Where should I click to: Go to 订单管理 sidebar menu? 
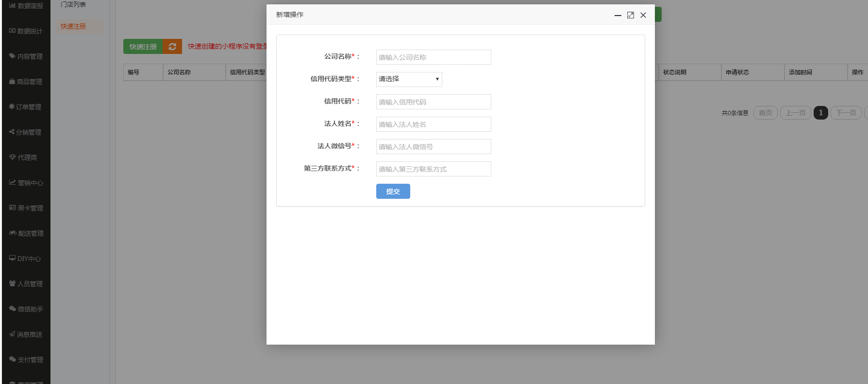pyautogui.click(x=26, y=107)
